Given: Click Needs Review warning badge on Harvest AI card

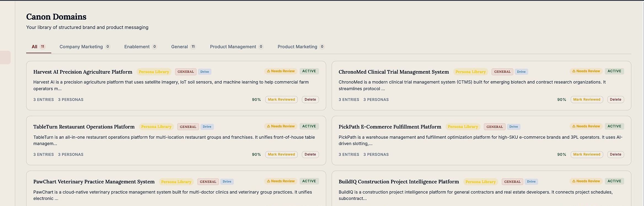Looking at the screenshot, I should point(281,71).
